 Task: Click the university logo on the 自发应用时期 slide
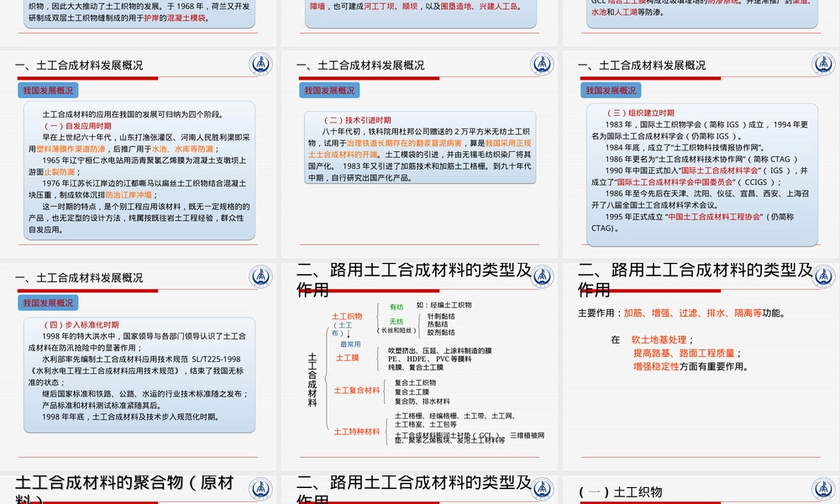tap(260, 65)
